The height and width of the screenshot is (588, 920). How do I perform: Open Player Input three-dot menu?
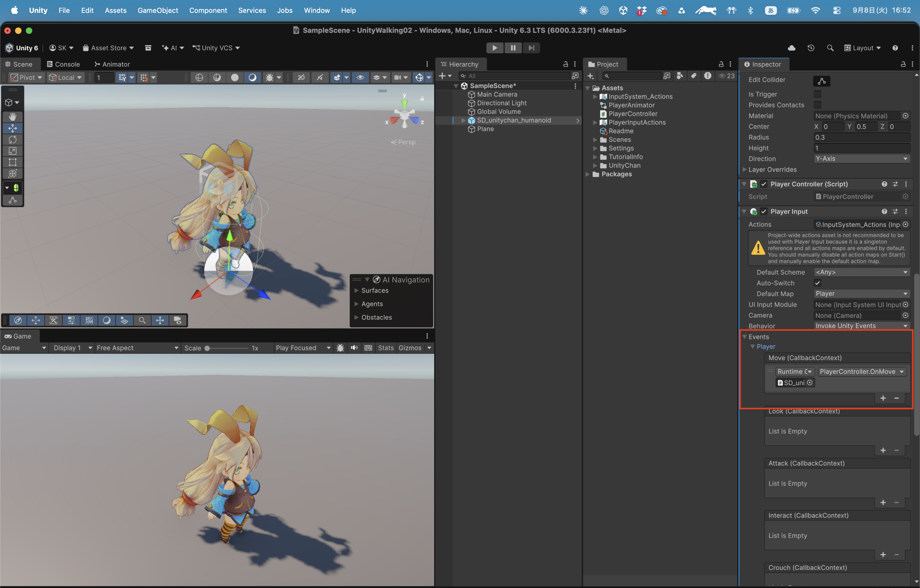906,211
